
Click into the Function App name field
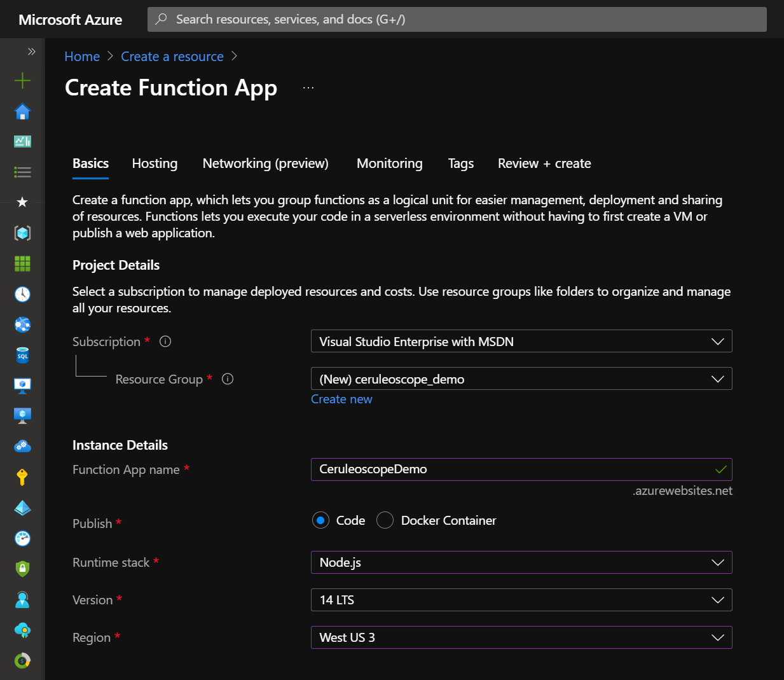521,469
